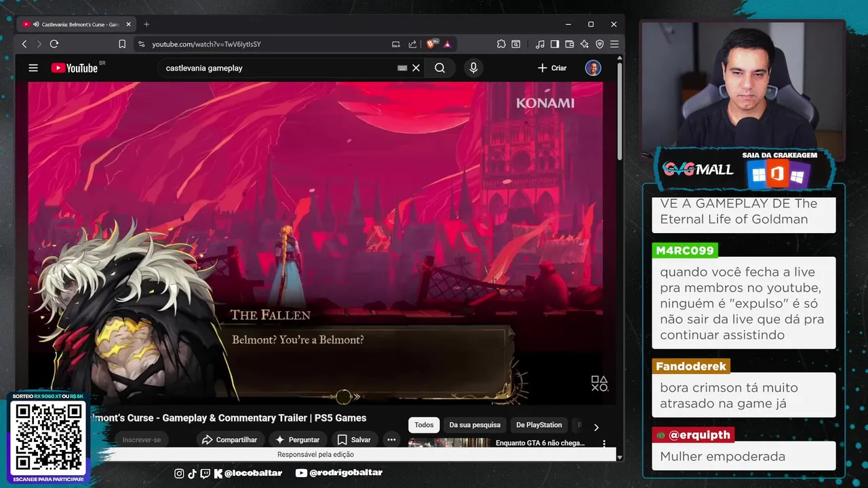Click the QR code for the giveaway
The height and width of the screenshot is (488, 868).
pos(48,436)
